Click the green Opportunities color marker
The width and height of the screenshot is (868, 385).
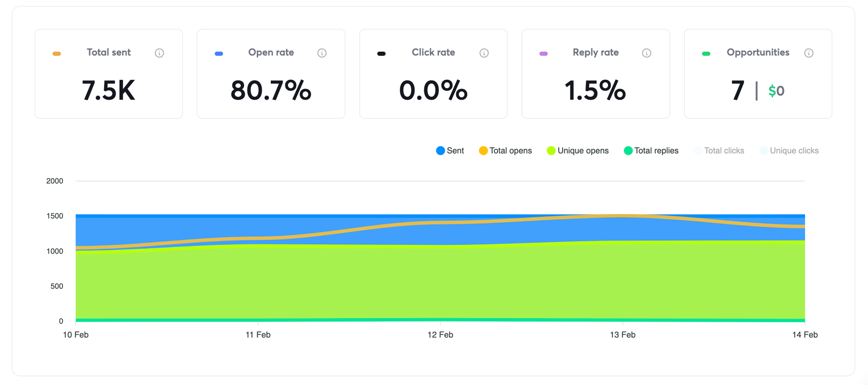(706, 53)
